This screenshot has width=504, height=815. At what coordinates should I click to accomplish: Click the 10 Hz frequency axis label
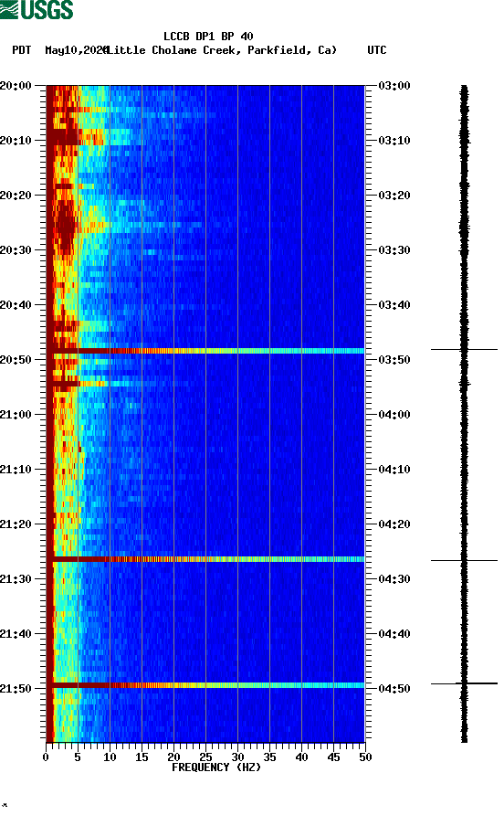coord(110,757)
